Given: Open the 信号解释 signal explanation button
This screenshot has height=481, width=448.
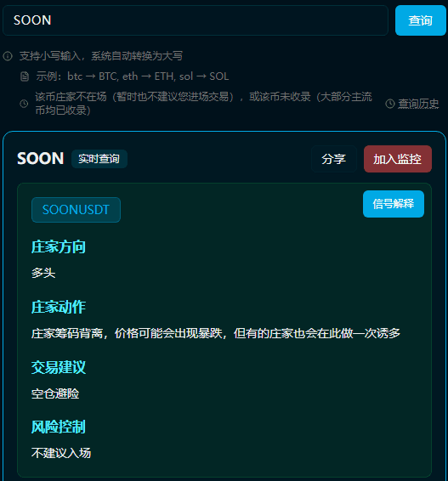Looking at the screenshot, I should pos(394,204).
